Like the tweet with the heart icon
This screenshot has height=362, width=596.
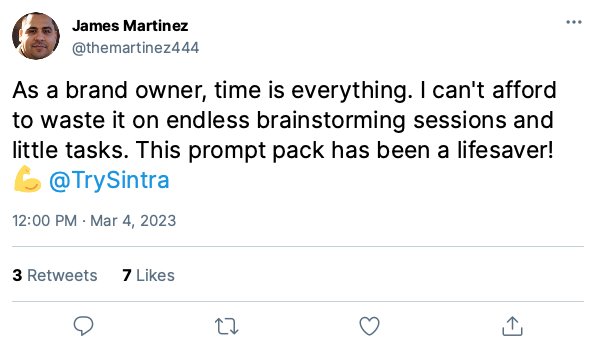[x=369, y=326]
